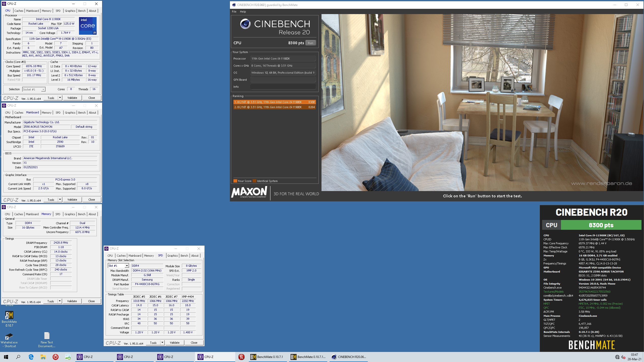Click the Cinebench title bar app icon
The image size is (644, 362).
(x=234, y=5)
